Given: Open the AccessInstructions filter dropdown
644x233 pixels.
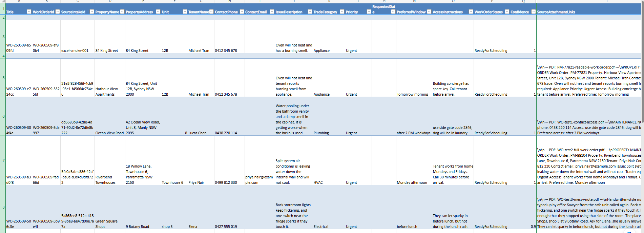Looking at the screenshot, I should (x=471, y=12).
